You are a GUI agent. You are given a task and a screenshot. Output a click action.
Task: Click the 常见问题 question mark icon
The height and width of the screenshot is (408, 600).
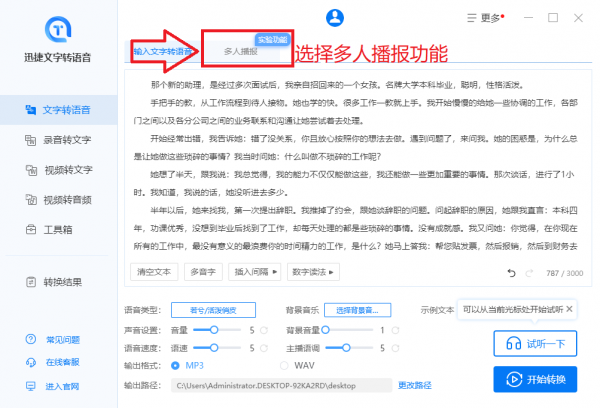(31, 339)
